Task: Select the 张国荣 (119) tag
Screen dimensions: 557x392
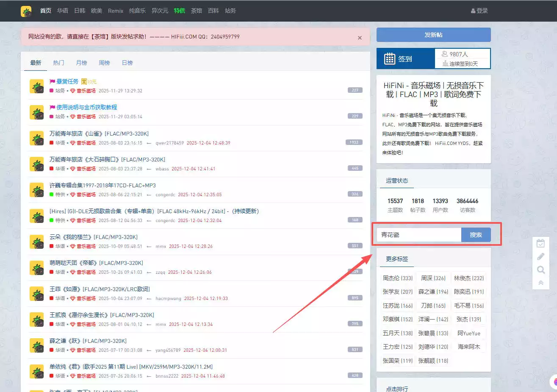Action: (x=397, y=361)
